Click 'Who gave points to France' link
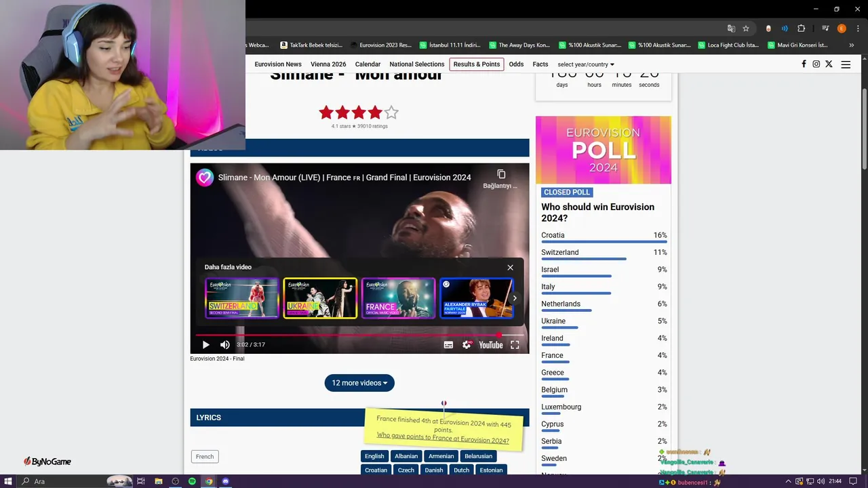 pyautogui.click(x=443, y=437)
